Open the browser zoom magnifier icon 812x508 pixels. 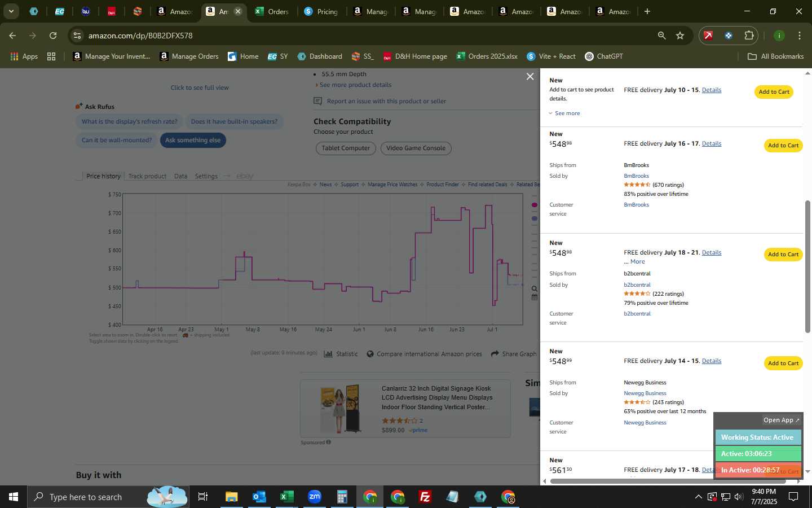[x=661, y=36]
